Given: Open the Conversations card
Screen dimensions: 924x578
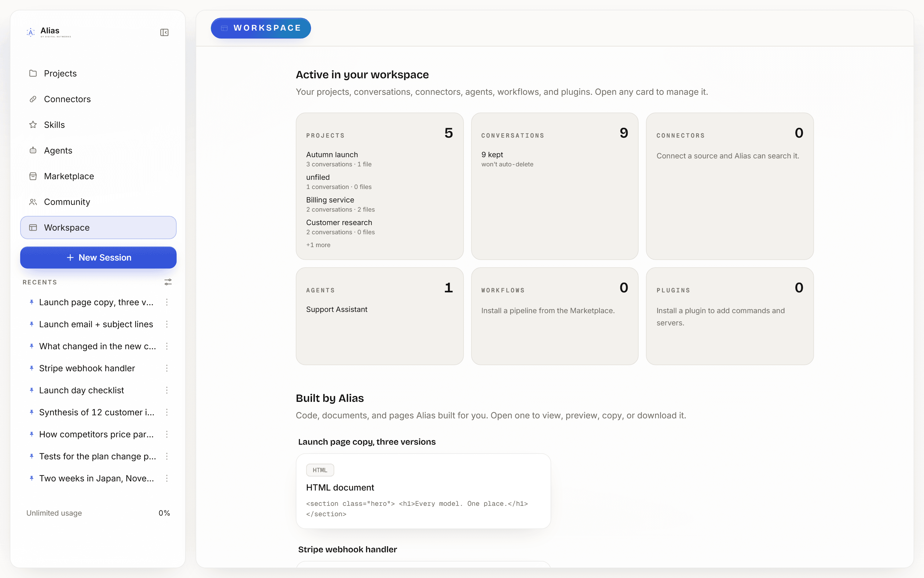Looking at the screenshot, I should click(554, 186).
